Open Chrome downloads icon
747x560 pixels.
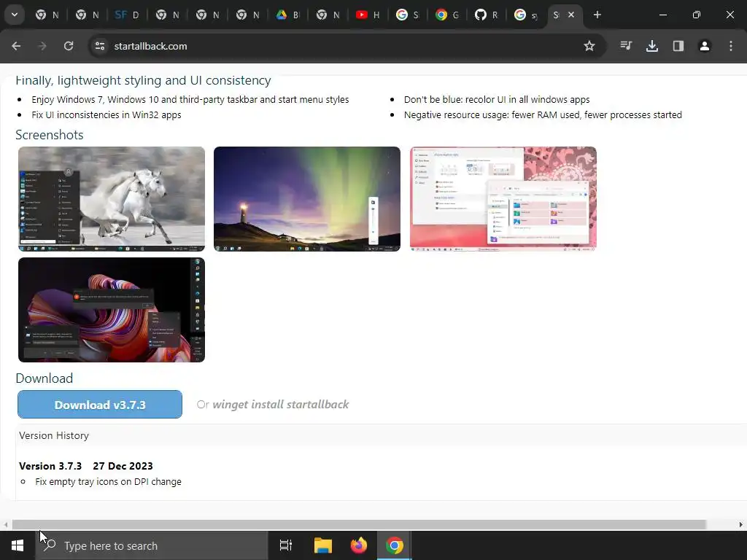[x=652, y=46]
